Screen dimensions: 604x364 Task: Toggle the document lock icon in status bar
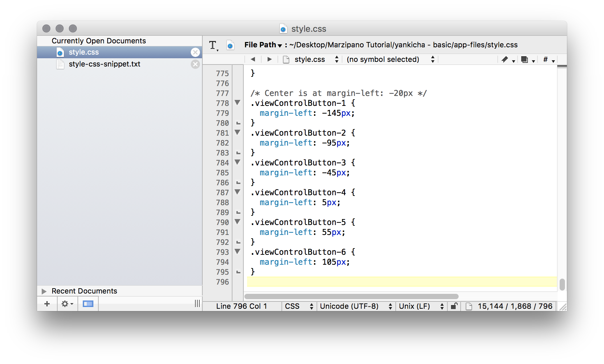pyautogui.click(x=454, y=306)
